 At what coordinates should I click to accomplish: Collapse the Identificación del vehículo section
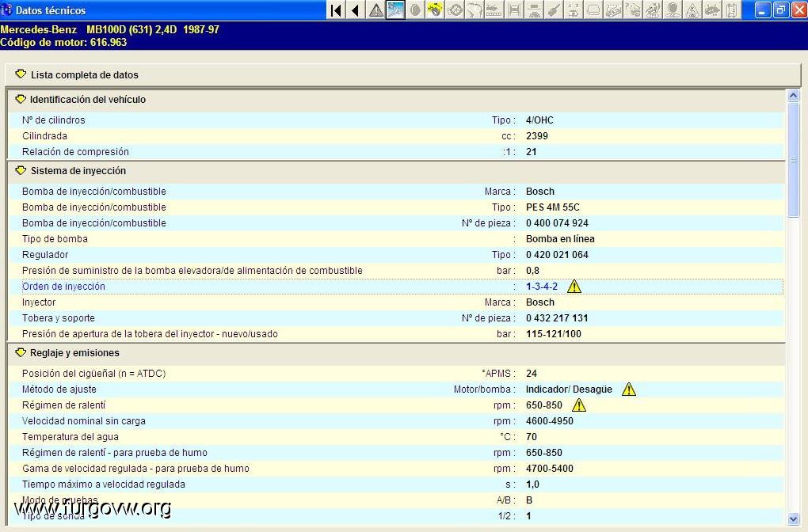pos(21,99)
